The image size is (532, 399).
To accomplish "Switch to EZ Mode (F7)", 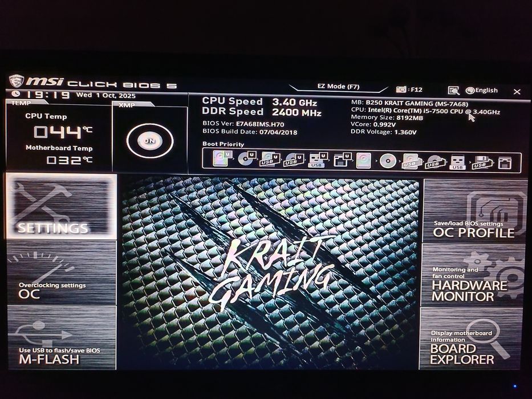I will (x=338, y=86).
